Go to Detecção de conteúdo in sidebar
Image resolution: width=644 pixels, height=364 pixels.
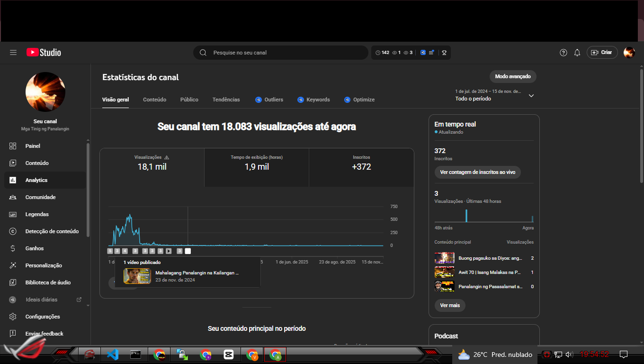52,231
